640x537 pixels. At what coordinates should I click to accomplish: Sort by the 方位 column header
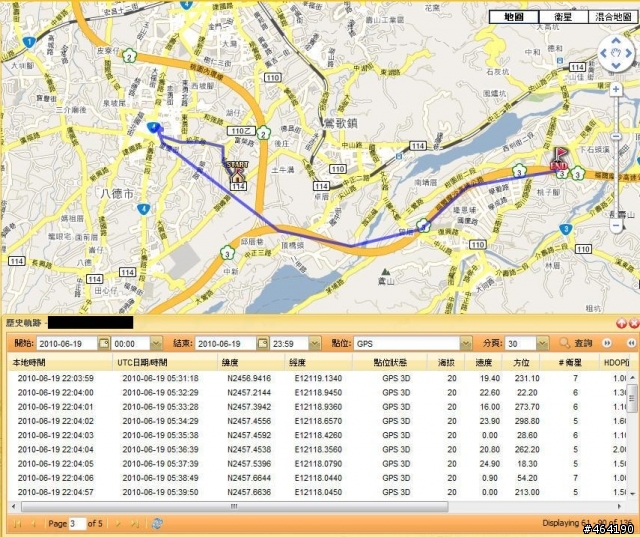click(x=521, y=362)
